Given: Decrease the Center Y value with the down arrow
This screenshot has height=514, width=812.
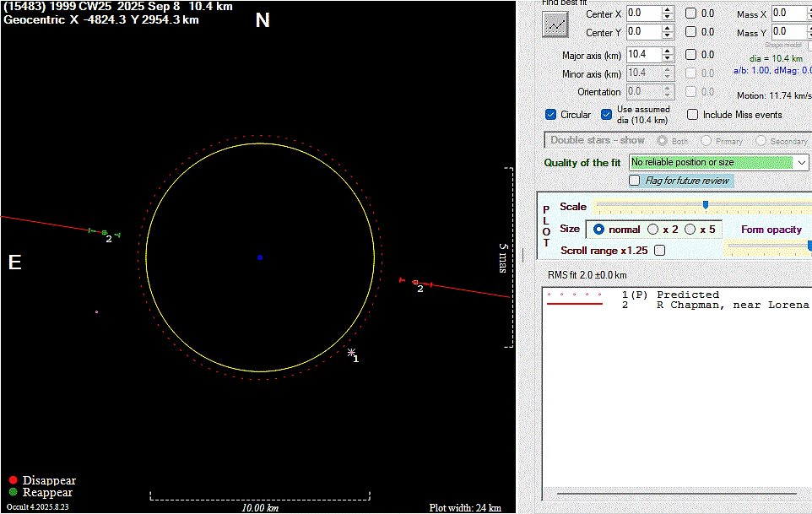Looking at the screenshot, I should 669,36.
